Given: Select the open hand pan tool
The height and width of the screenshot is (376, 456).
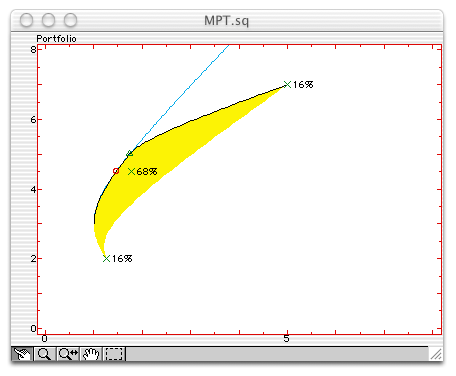Looking at the screenshot, I should (91, 354).
